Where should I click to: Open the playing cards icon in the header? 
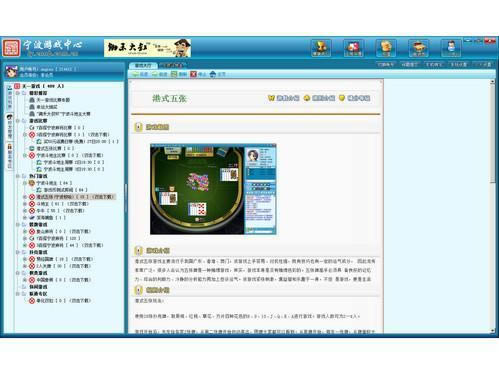coord(353,48)
